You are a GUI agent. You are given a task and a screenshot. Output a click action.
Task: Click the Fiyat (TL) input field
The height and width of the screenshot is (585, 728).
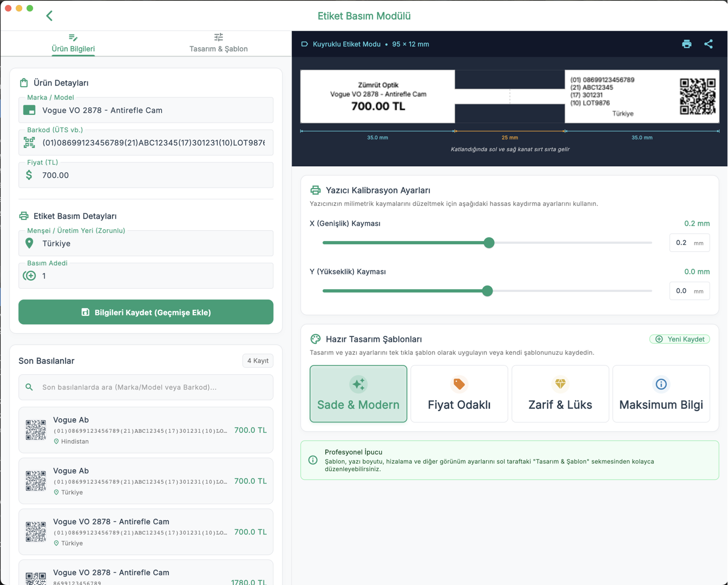pyautogui.click(x=146, y=175)
